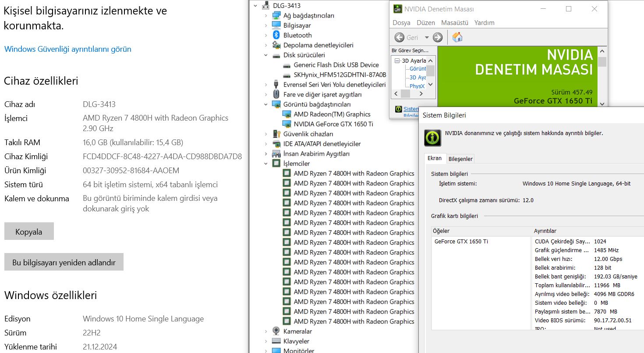
Task: Click the Güvenlik cihazları icon
Action: [x=276, y=134]
